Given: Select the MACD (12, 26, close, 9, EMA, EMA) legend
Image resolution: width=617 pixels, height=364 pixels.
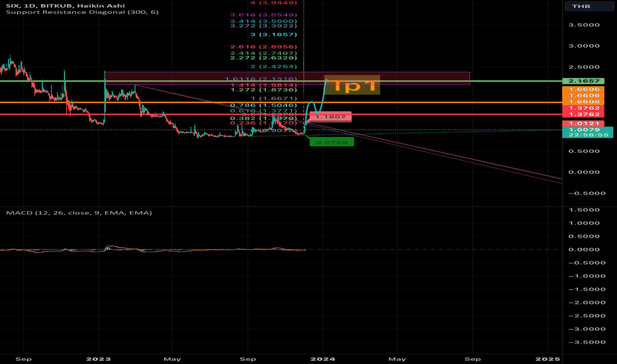Looking at the screenshot, I should tap(79, 213).
